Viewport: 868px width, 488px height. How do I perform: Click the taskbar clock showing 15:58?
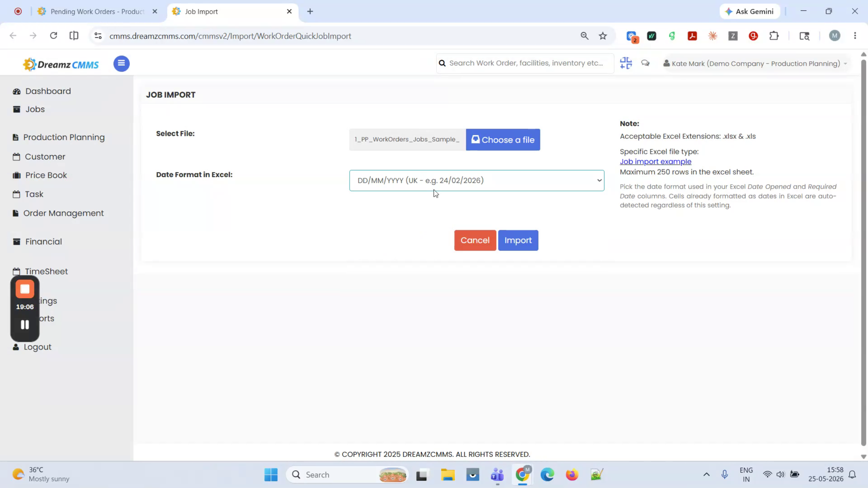826,474
